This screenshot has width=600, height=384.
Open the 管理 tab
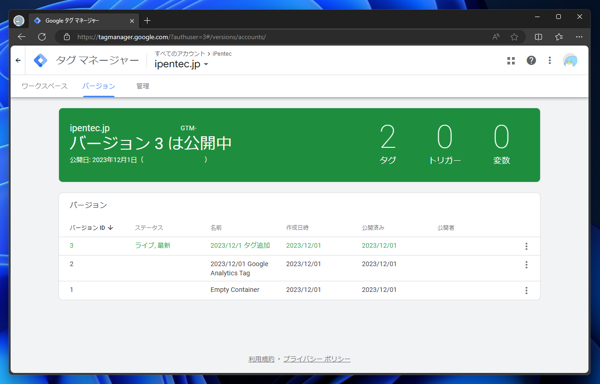143,86
